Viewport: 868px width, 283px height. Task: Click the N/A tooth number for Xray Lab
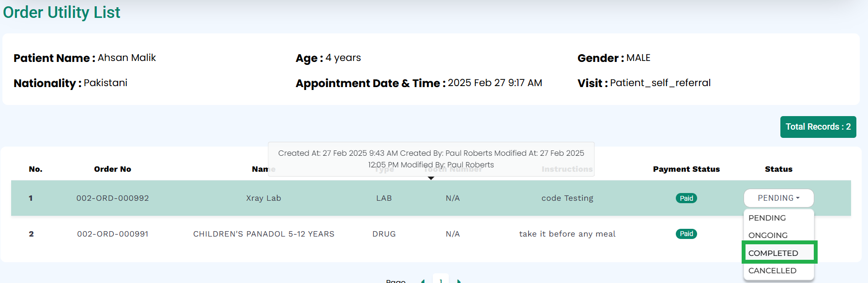coord(453,198)
